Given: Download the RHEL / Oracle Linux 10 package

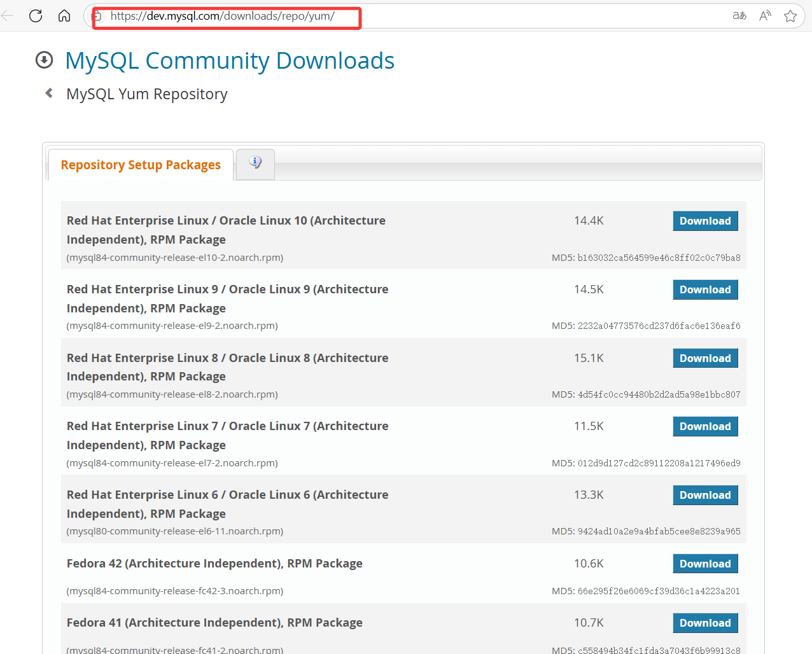Looking at the screenshot, I should tap(705, 221).
